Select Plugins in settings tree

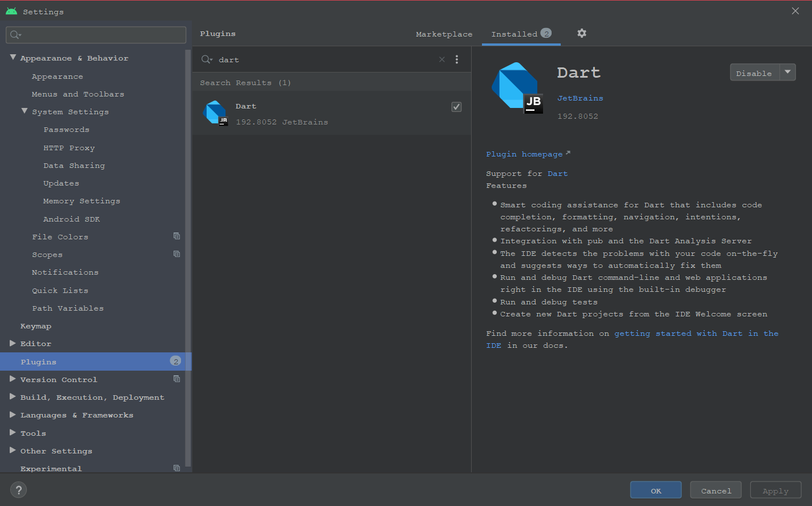[95, 362]
